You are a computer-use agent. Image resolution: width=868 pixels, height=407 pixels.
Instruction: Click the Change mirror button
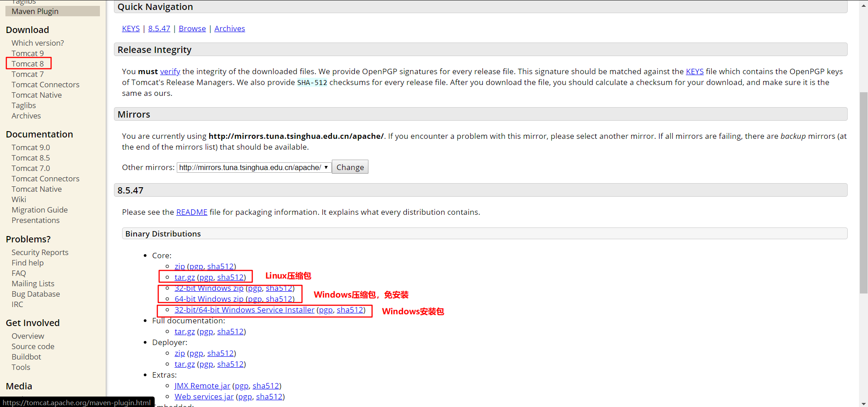click(350, 167)
